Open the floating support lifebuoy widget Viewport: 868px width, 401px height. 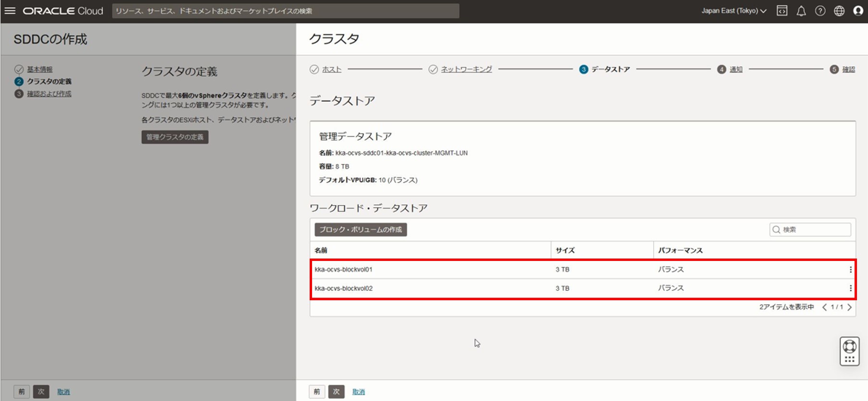pos(849,351)
